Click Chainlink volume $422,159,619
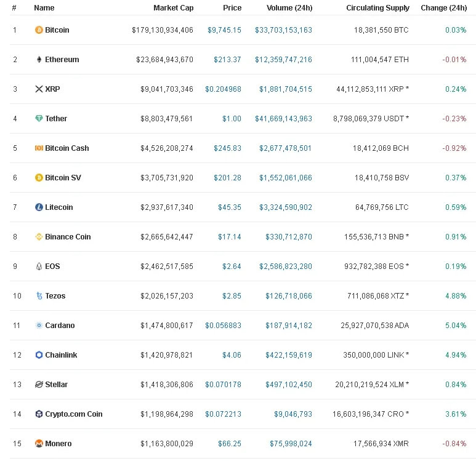 [289, 355]
